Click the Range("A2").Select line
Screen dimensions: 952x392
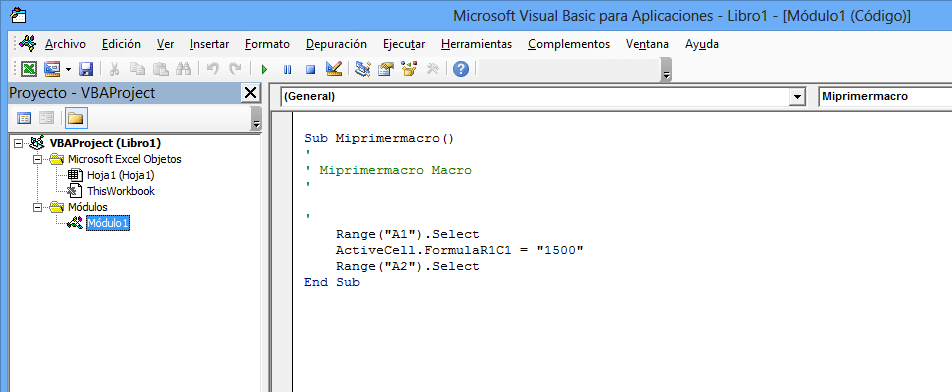[x=407, y=266]
